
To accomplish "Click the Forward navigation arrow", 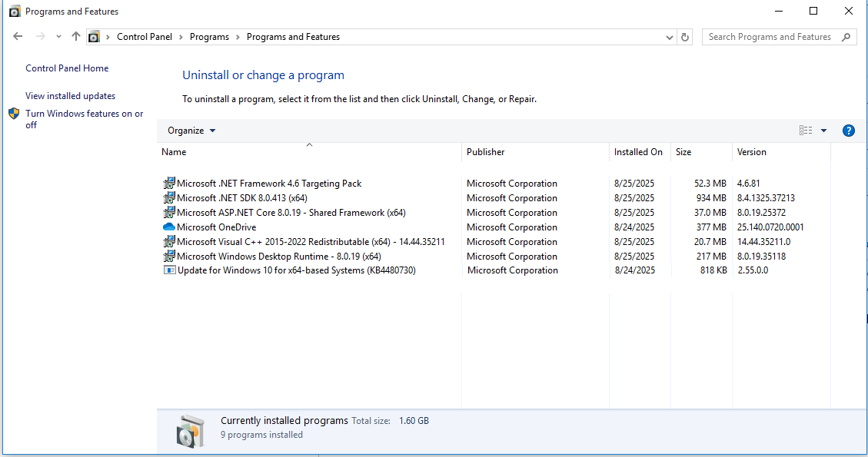I will [x=41, y=37].
